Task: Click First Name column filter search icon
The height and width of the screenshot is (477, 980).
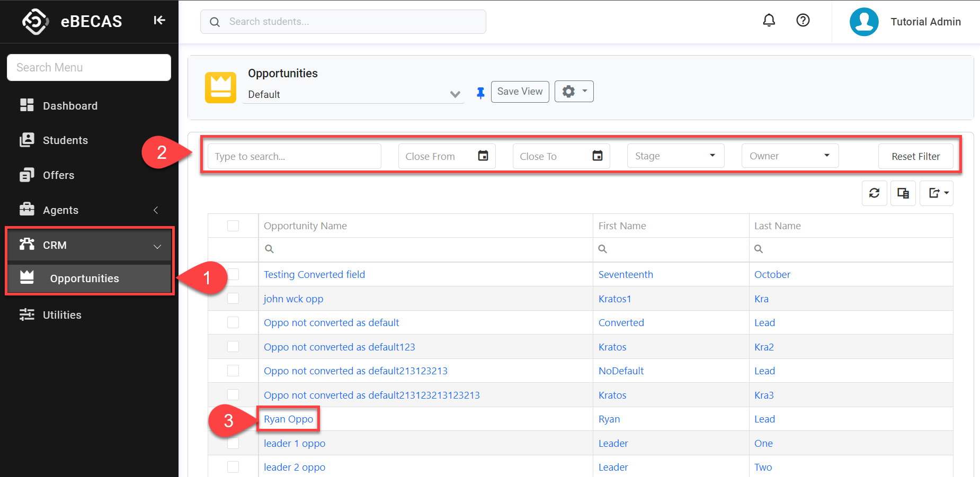Action: pyautogui.click(x=602, y=249)
